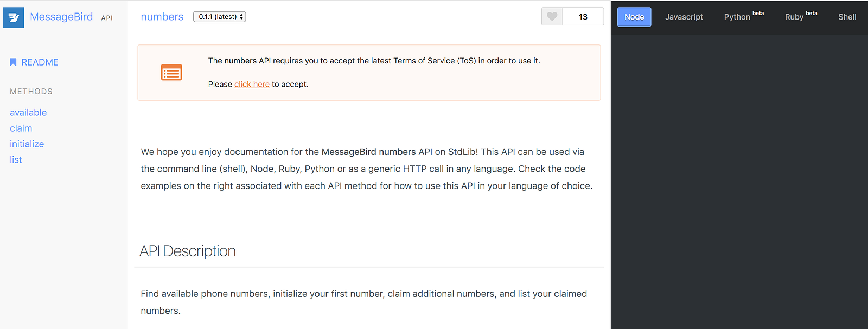Open the README link in sidebar
Image resolution: width=868 pixels, height=329 pixels.
tap(40, 62)
